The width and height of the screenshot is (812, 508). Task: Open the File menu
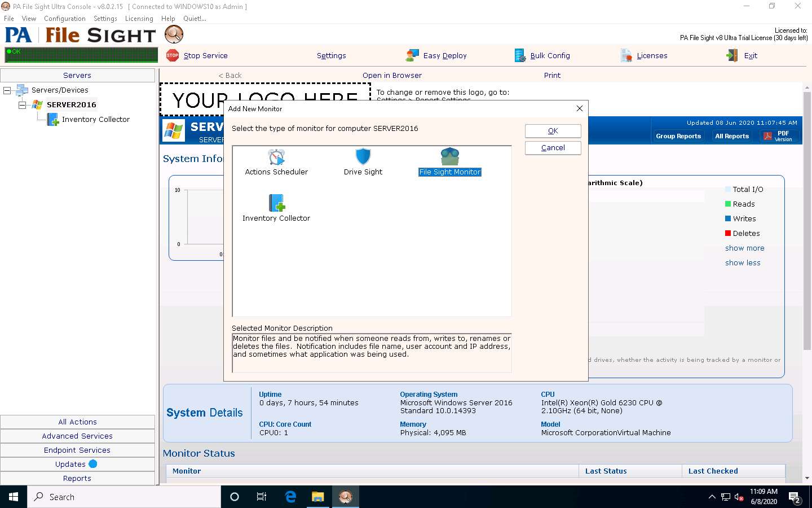pos(9,19)
